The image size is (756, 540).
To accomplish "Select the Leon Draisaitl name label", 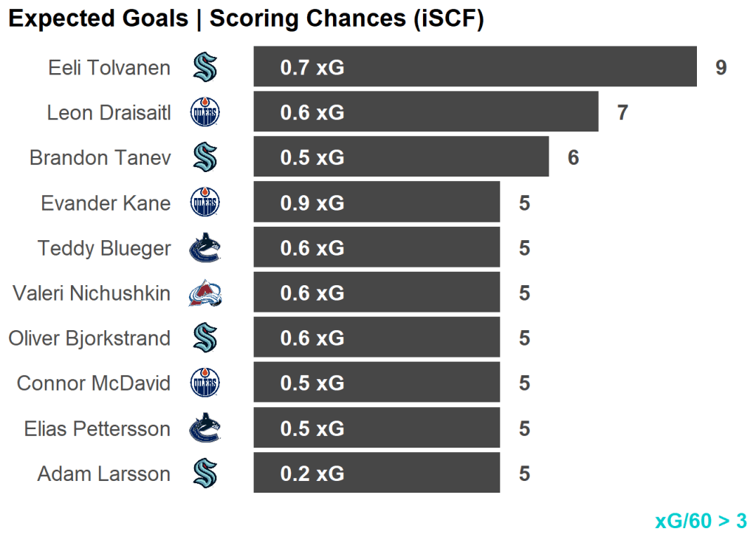I will pyautogui.click(x=109, y=113).
